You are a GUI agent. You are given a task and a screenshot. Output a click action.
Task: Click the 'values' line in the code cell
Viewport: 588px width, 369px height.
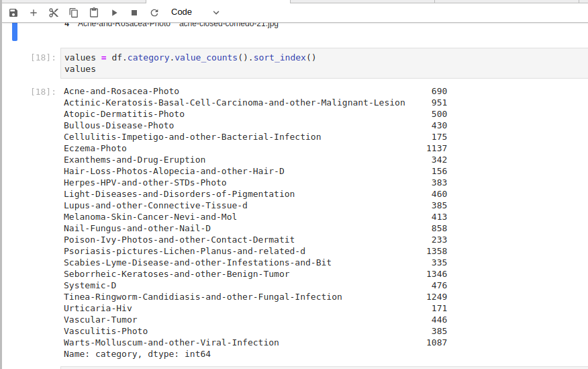81,69
